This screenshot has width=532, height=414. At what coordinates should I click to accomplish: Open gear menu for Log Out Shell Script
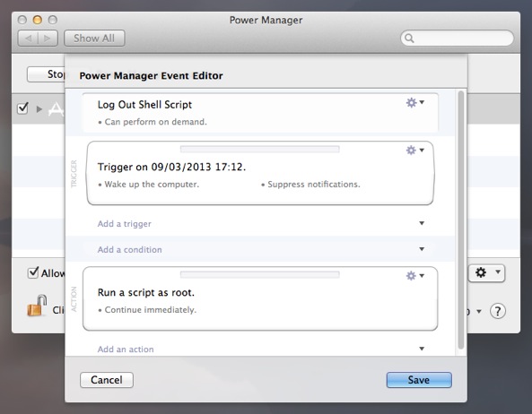pyautogui.click(x=415, y=102)
